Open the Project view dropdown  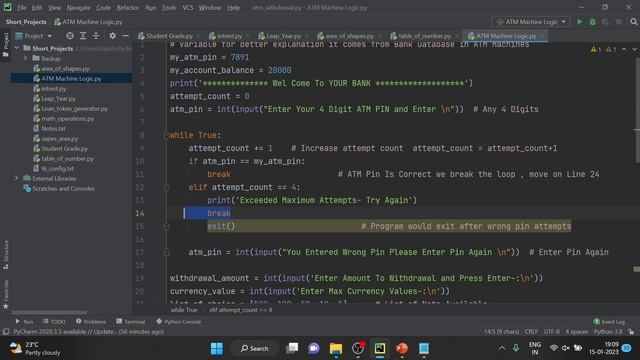pyautogui.click(x=34, y=36)
